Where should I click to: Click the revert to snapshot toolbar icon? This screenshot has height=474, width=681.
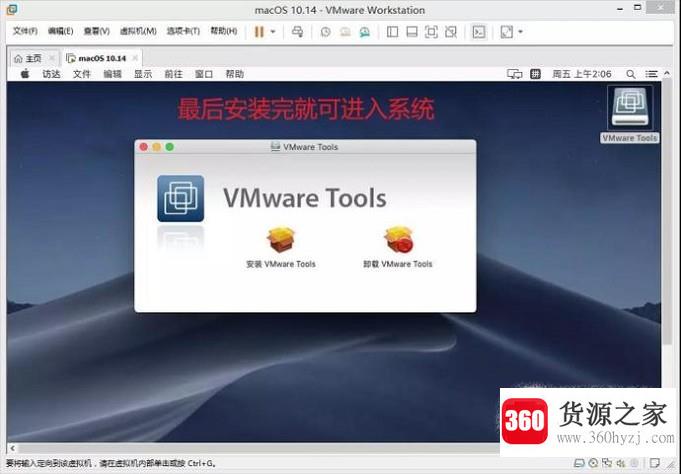click(345, 32)
